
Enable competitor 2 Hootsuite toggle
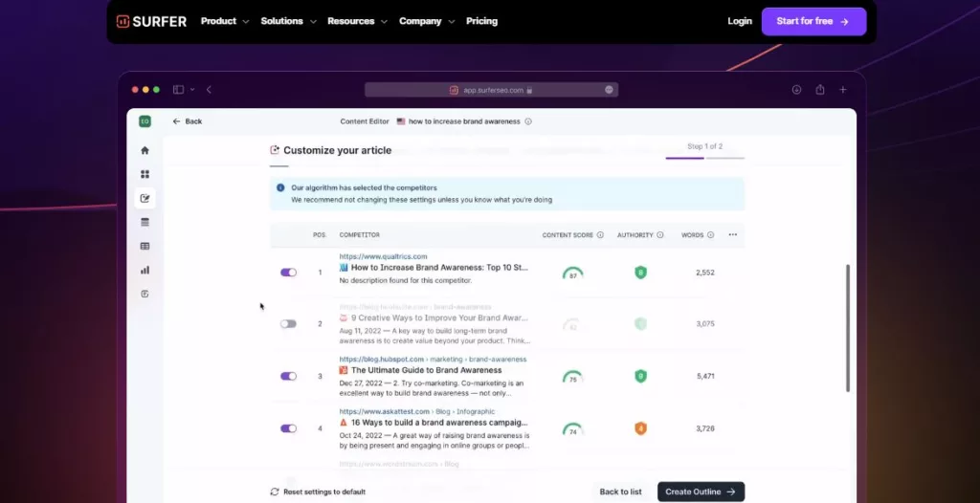click(288, 323)
